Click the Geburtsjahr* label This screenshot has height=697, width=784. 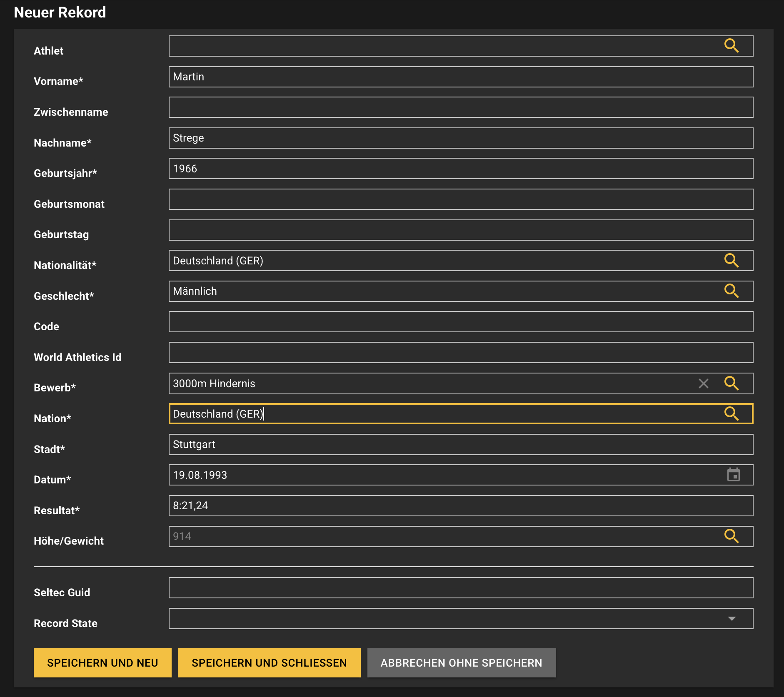point(65,173)
